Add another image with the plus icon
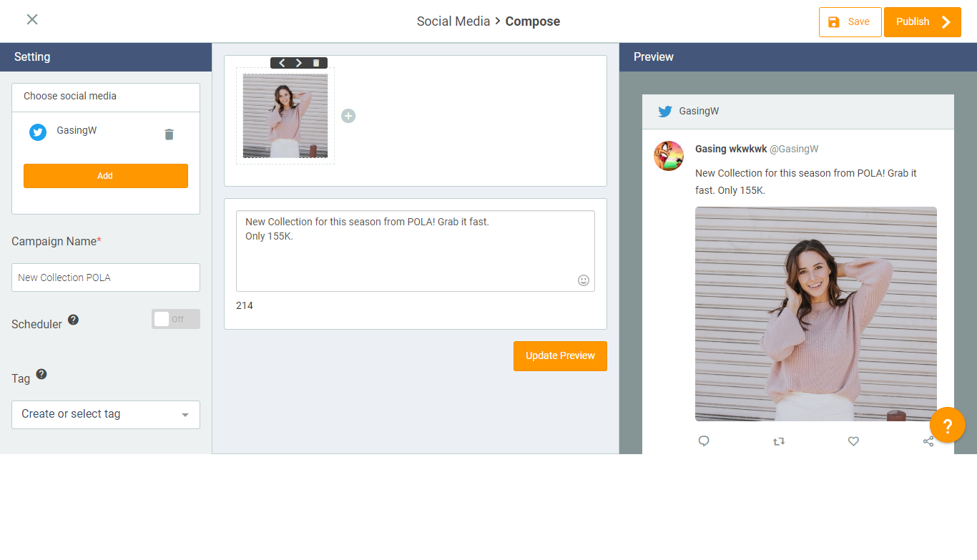The height and width of the screenshot is (560, 977). 348,115
